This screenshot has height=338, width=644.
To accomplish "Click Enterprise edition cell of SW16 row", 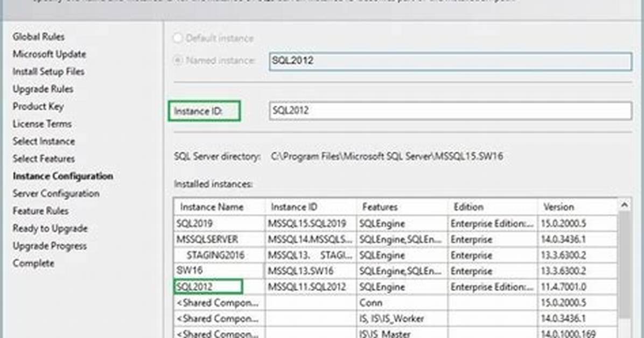I will pyautogui.click(x=493, y=271).
